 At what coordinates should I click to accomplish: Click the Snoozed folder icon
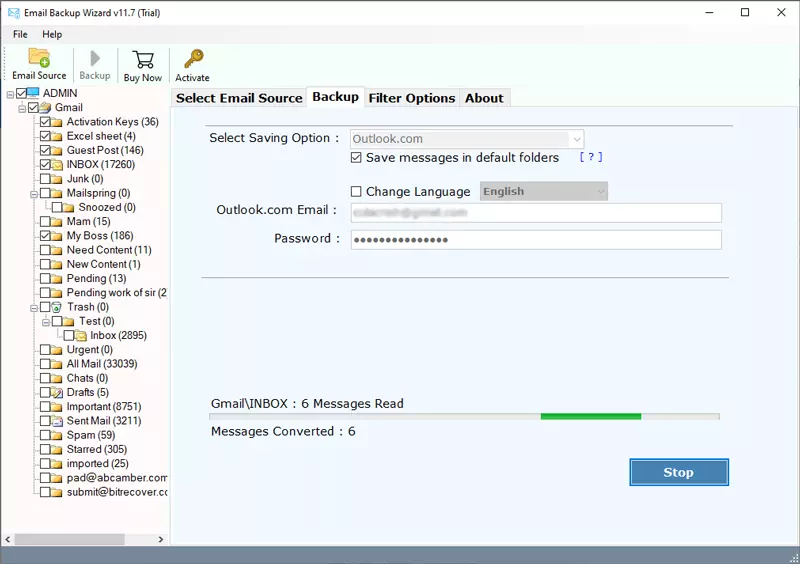point(69,207)
